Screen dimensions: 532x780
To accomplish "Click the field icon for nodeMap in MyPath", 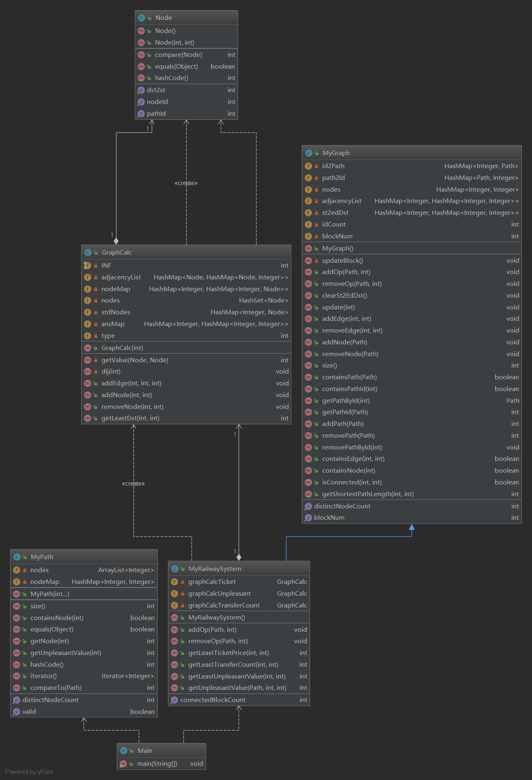I will (16, 582).
